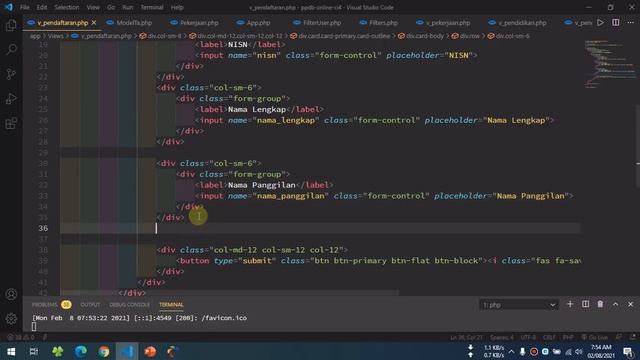
Task: Open the Explorer view in activity bar
Action: (11, 25)
